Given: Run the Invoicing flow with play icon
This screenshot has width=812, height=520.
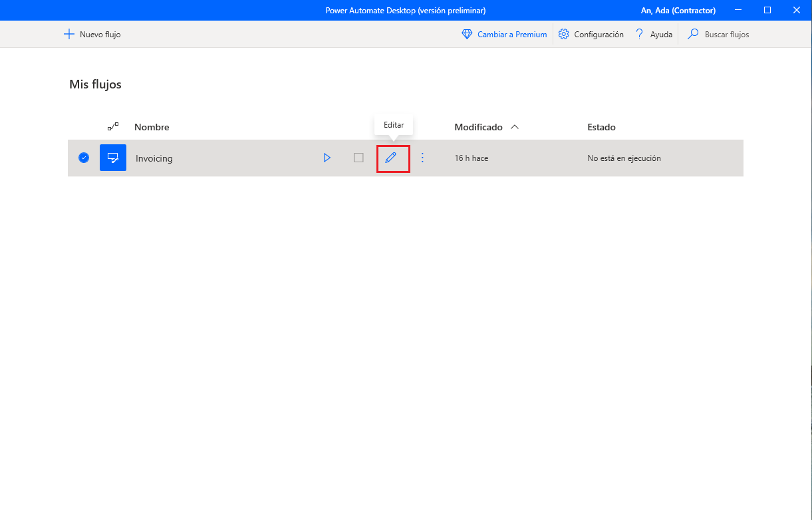Looking at the screenshot, I should click(327, 158).
